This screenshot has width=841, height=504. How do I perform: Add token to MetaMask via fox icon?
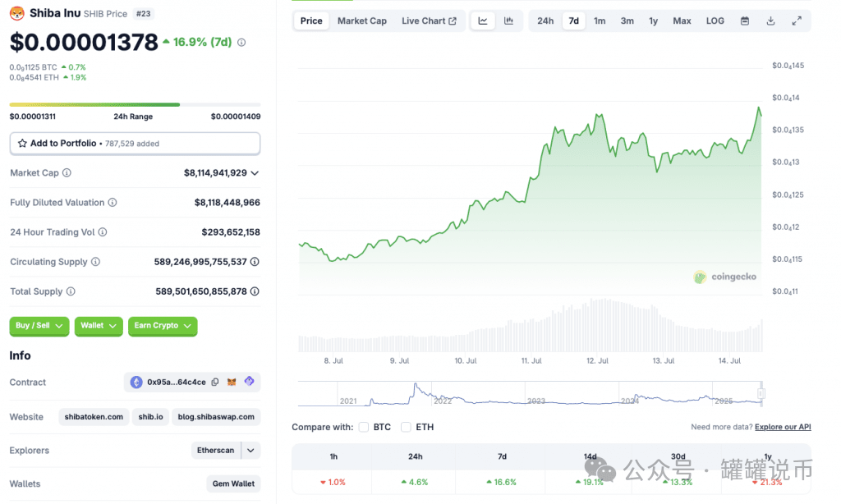232,383
